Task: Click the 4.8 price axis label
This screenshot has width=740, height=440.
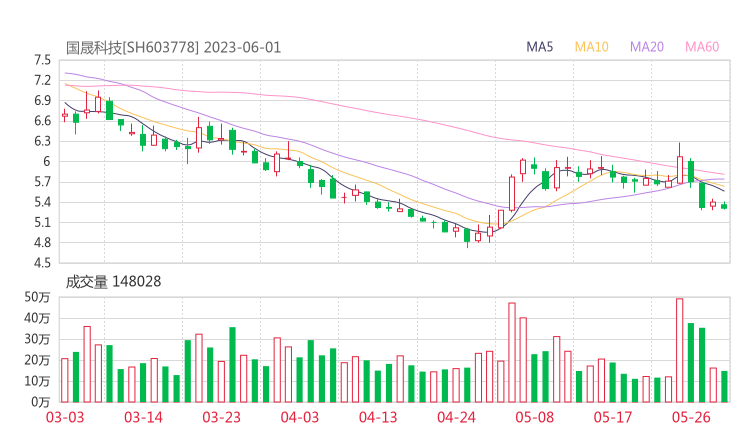Action: [42, 243]
